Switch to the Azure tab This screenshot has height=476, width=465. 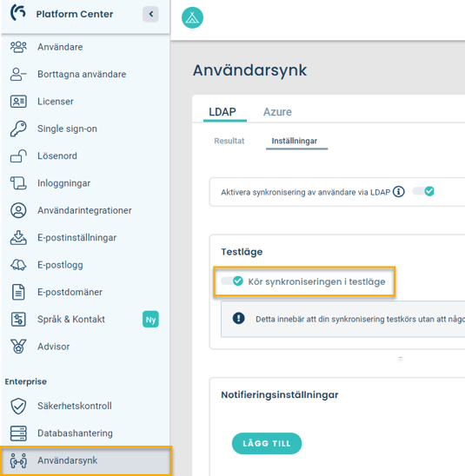pos(277,112)
